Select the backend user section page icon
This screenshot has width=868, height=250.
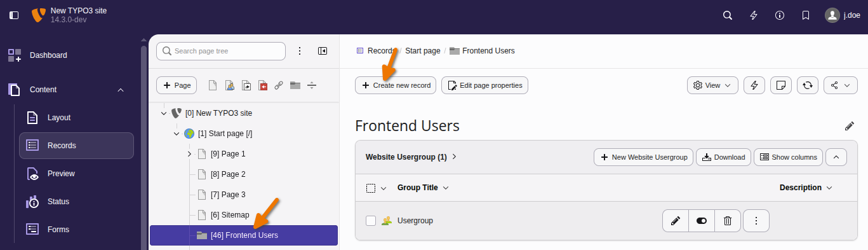(230, 85)
